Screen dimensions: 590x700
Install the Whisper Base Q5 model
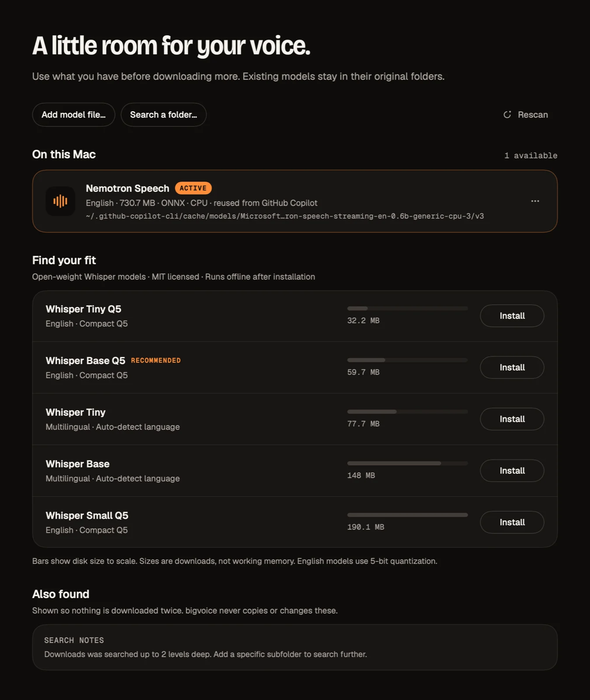[512, 367]
